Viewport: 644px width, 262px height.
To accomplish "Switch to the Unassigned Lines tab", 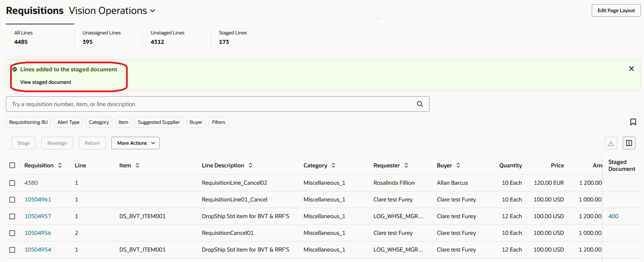I will pos(102,37).
